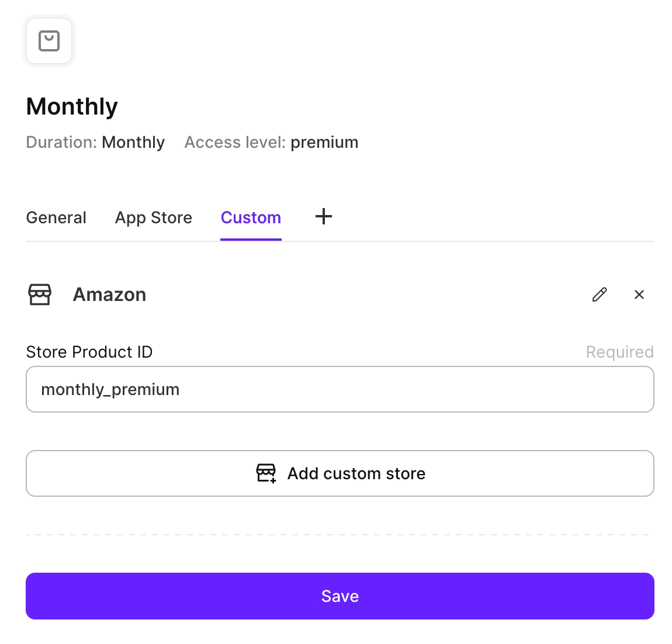Click the shopping bag product icon
Screen dimensions: 672x644
pyautogui.click(x=49, y=41)
